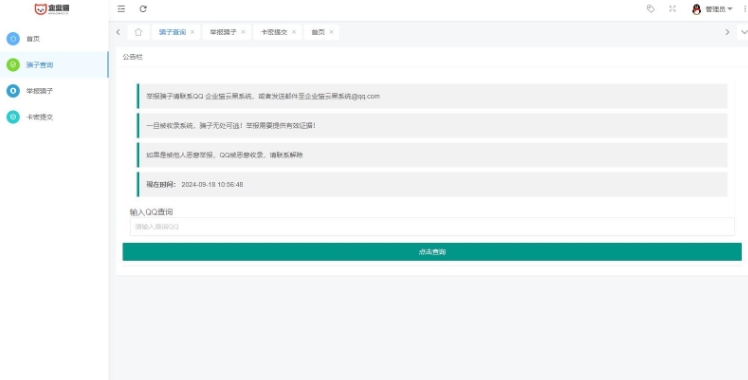Close the 举报骗子 tab
The height and width of the screenshot is (380, 748).
[243, 32]
